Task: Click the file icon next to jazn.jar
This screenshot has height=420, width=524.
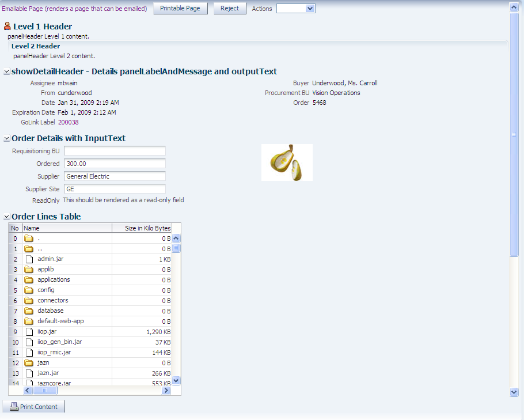Action: click(x=29, y=373)
